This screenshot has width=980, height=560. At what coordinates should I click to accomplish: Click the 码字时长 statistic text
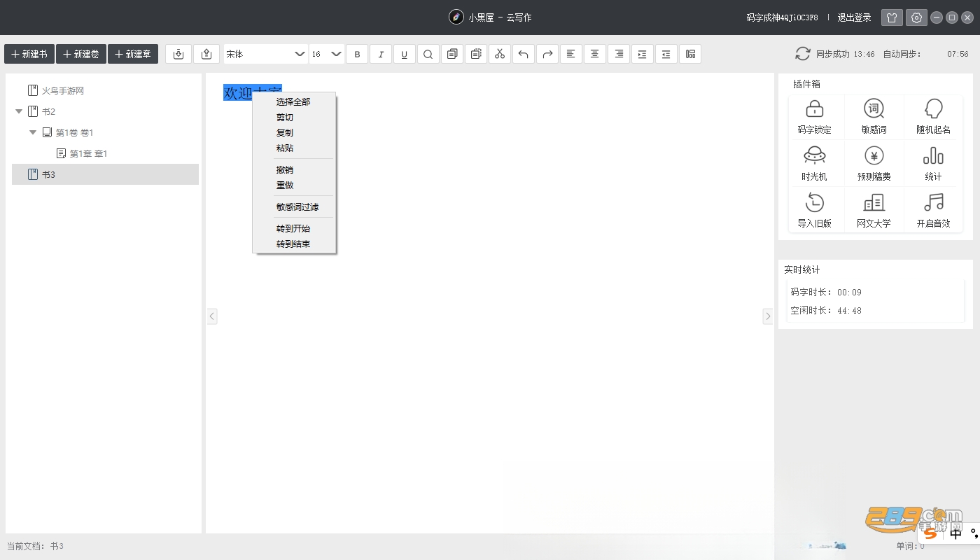click(x=826, y=293)
